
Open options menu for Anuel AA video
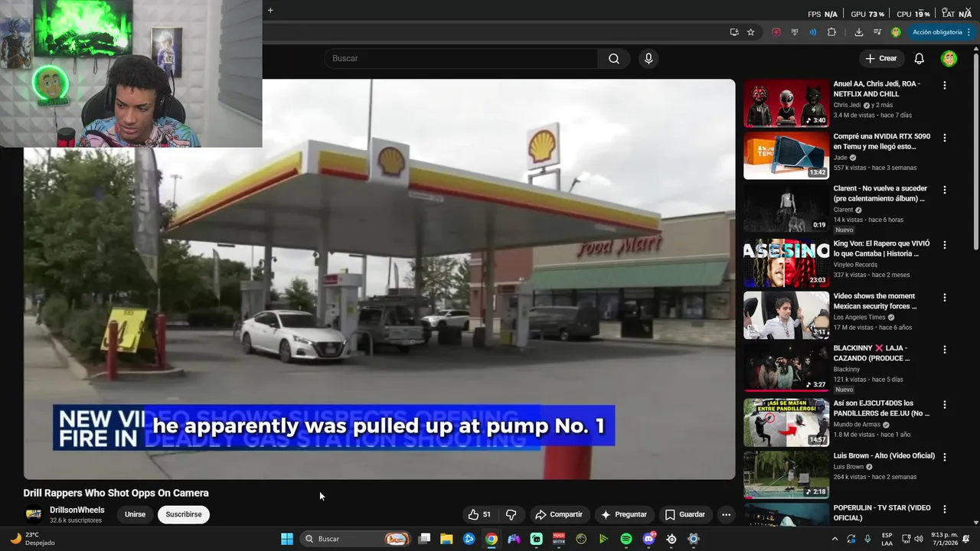tap(945, 86)
